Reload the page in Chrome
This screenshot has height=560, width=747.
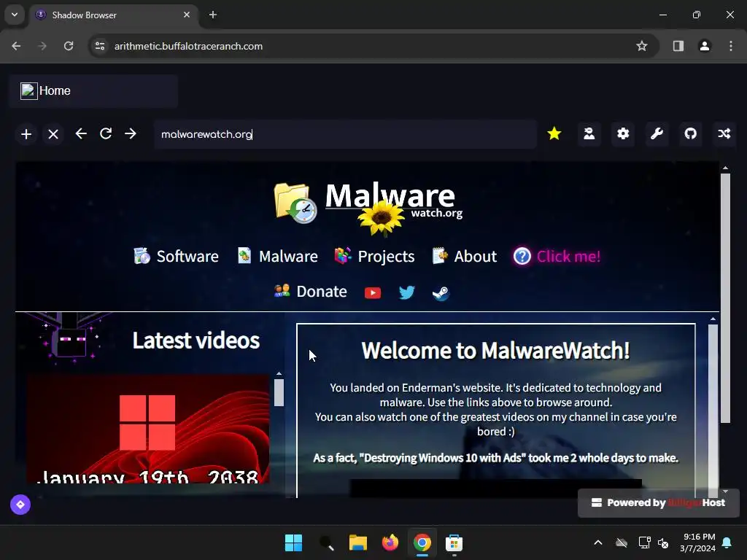point(69,46)
